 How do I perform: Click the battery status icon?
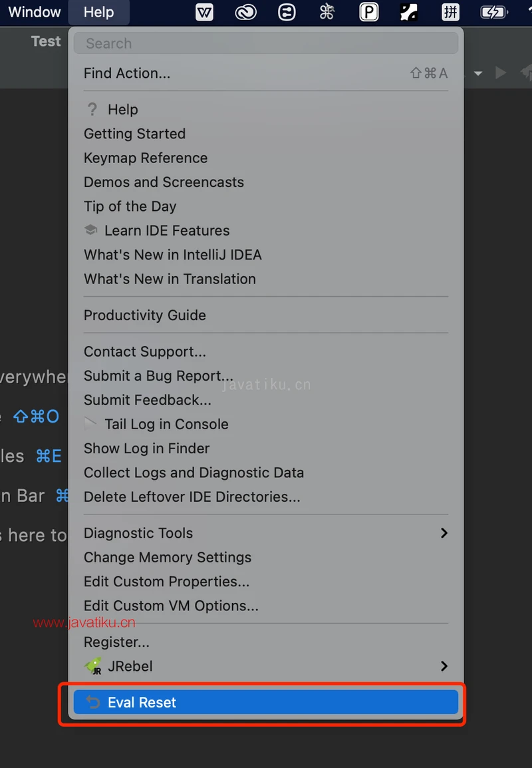(x=493, y=12)
